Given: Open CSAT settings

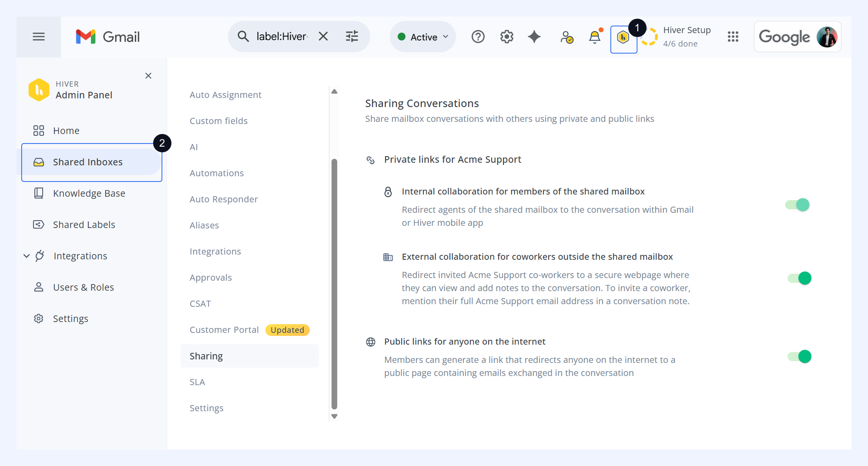Looking at the screenshot, I should (200, 304).
